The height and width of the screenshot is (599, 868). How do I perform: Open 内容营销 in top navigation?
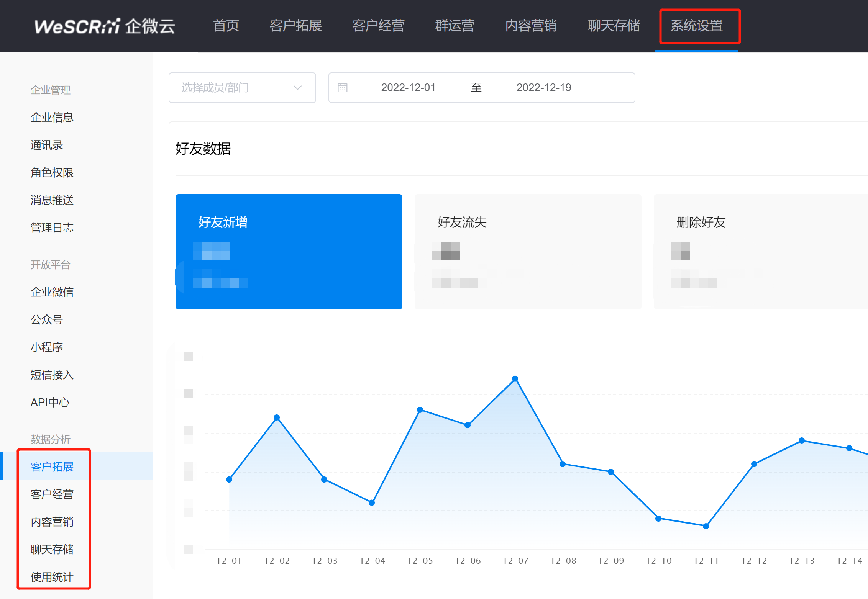click(x=531, y=26)
